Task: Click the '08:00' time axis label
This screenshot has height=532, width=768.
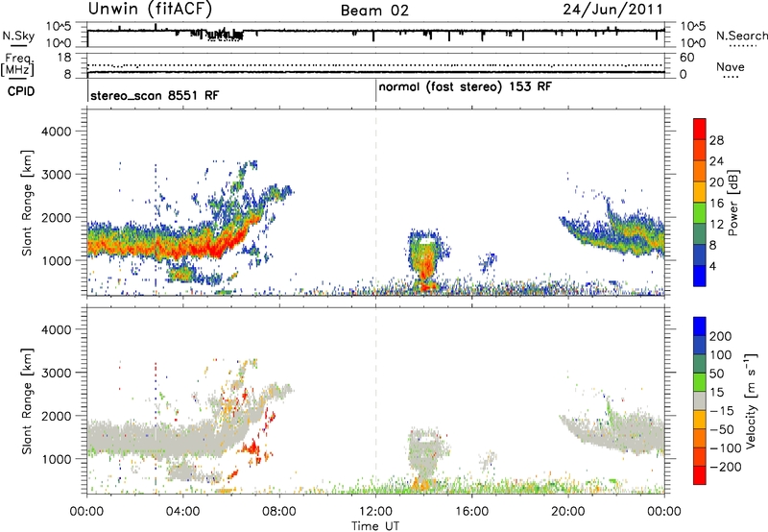Action: [279, 512]
